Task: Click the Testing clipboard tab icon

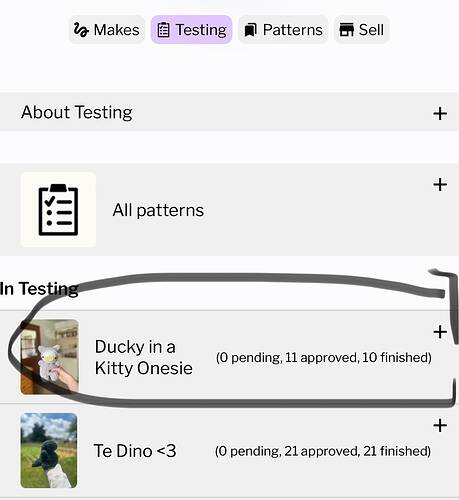Action: click(163, 30)
